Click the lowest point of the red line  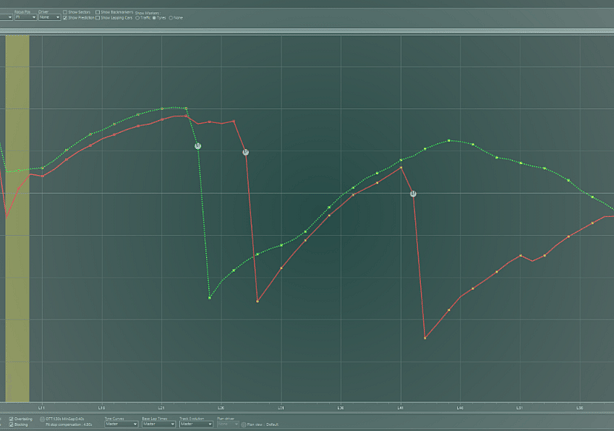[x=425, y=338]
